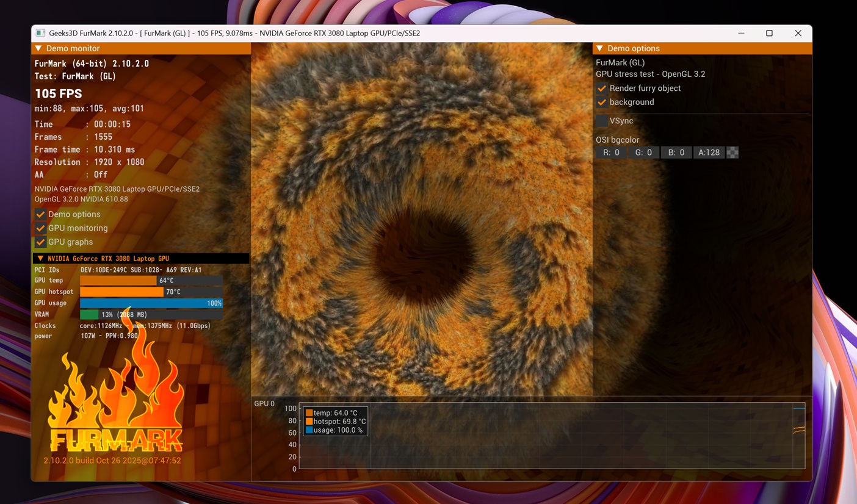Click the GPU hotspot 70°C bar

151,292
